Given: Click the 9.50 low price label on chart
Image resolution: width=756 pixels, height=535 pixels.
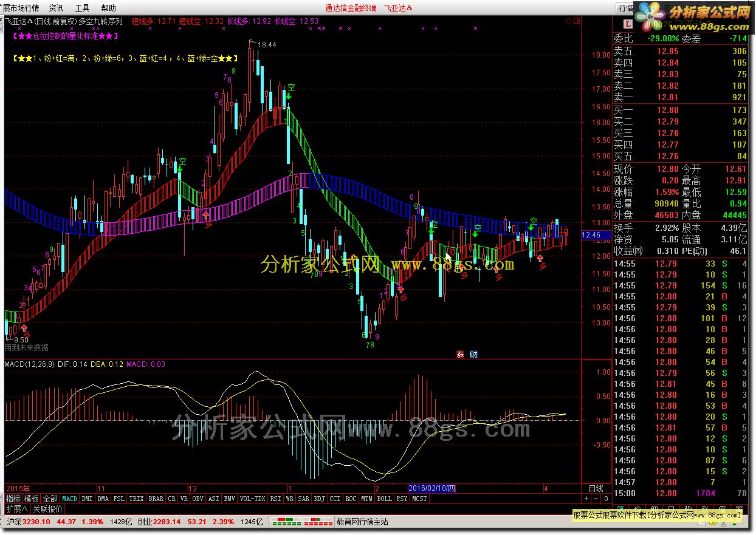Looking at the screenshot, I should point(21,340).
